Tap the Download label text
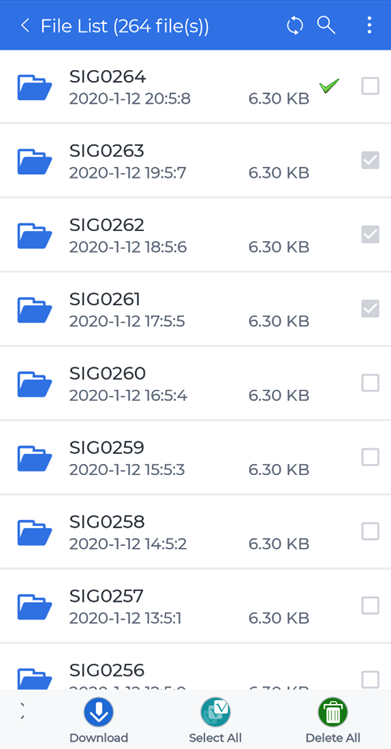Image resolution: width=391 pixels, height=749 pixels. 99,738
